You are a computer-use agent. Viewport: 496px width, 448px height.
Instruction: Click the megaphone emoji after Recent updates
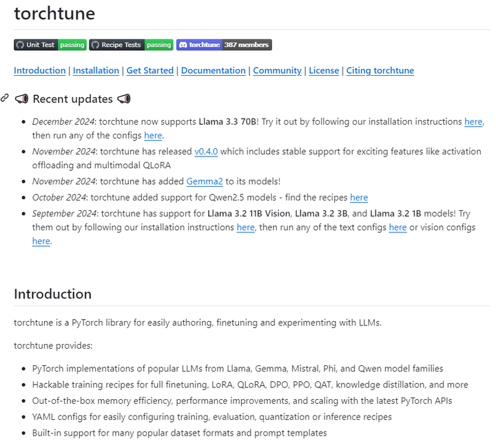[x=124, y=99]
